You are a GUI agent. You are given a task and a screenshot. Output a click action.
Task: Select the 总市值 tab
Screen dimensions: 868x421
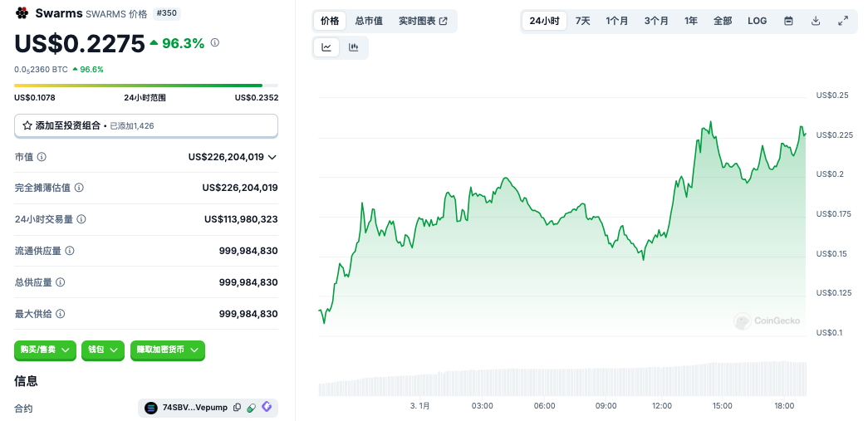(369, 21)
